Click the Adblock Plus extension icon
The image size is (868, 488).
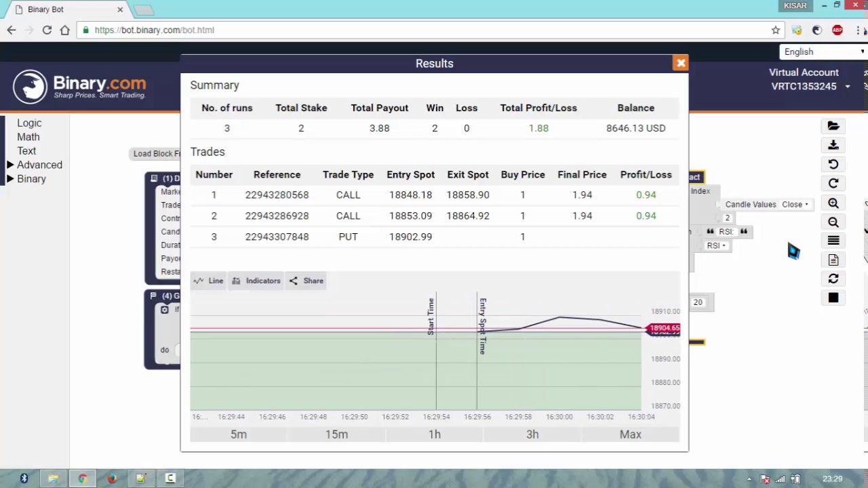pos(837,30)
